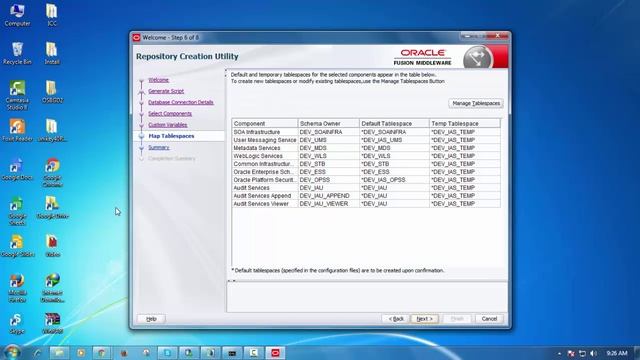Open default tablespace cell *DEV_SOAINFRA
640x360 pixels.
pyautogui.click(x=394, y=132)
